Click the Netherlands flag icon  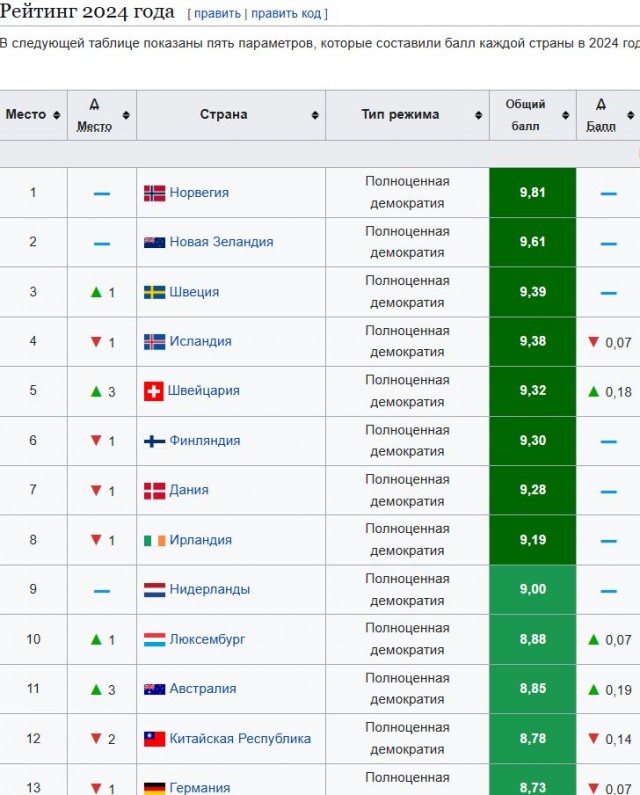point(154,590)
